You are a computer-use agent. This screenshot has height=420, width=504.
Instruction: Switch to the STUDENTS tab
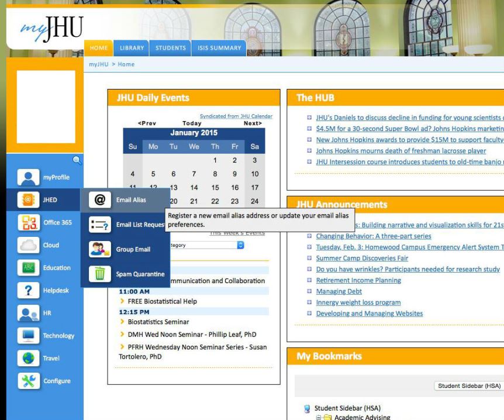point(170,48)
